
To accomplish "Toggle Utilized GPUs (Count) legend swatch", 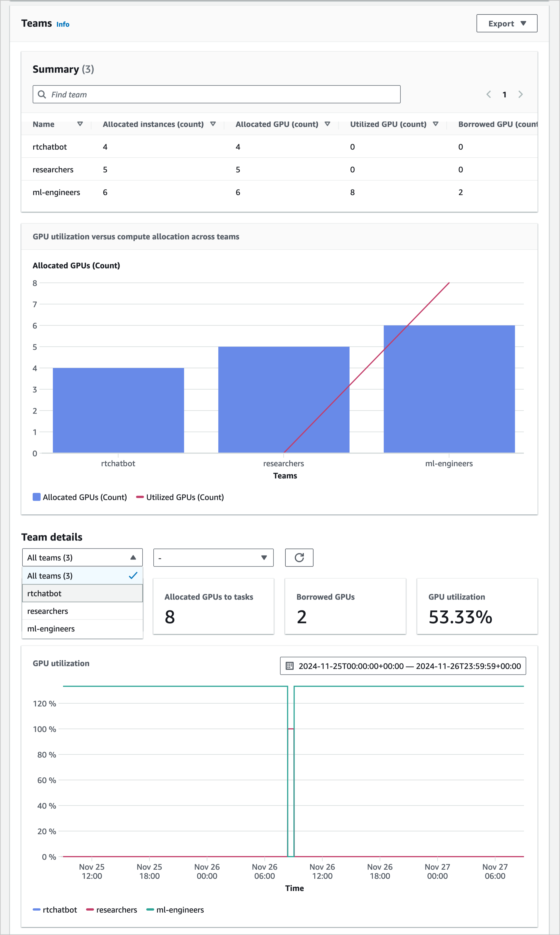I will coord(140,497).
